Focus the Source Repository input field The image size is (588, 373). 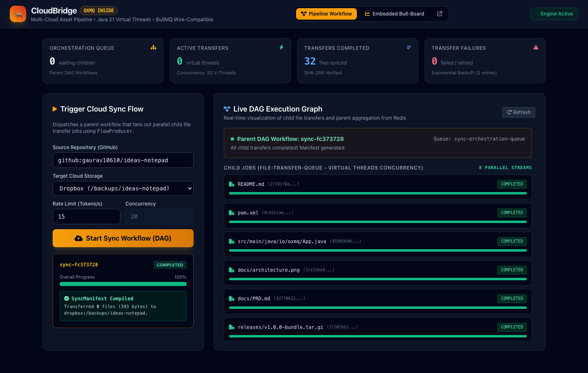coord(123,160)
